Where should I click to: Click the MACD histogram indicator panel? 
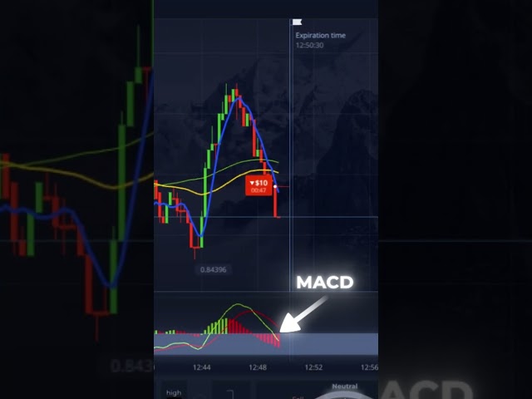coord(266,325)
